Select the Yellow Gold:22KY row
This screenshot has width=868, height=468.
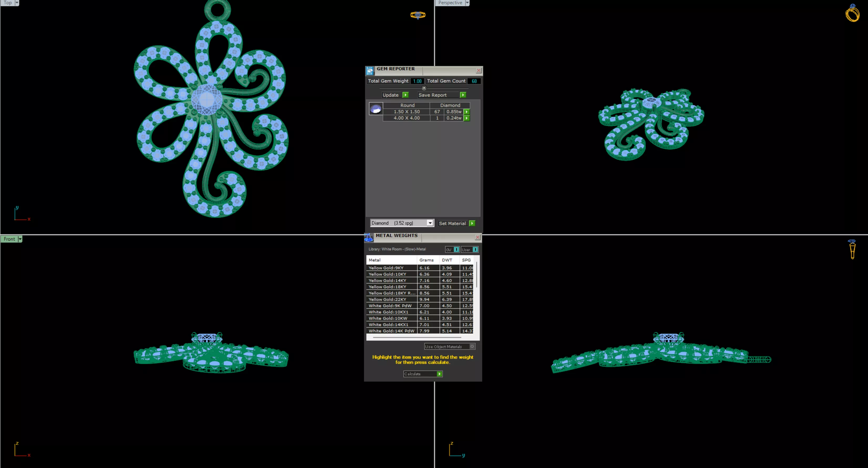419,299
